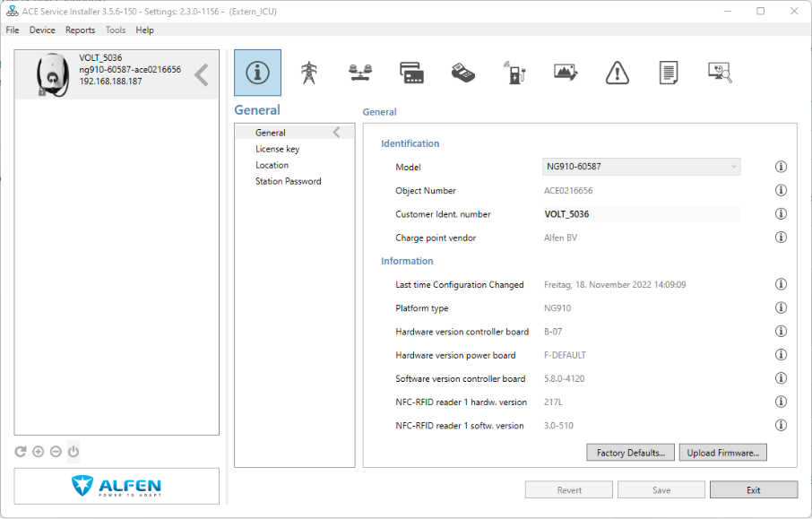
Task: Show info for Software version controller board
Action: point(781,378)
